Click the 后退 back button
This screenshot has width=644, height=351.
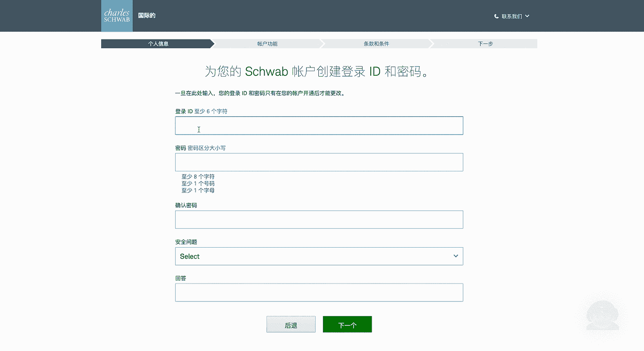[291, 324]
